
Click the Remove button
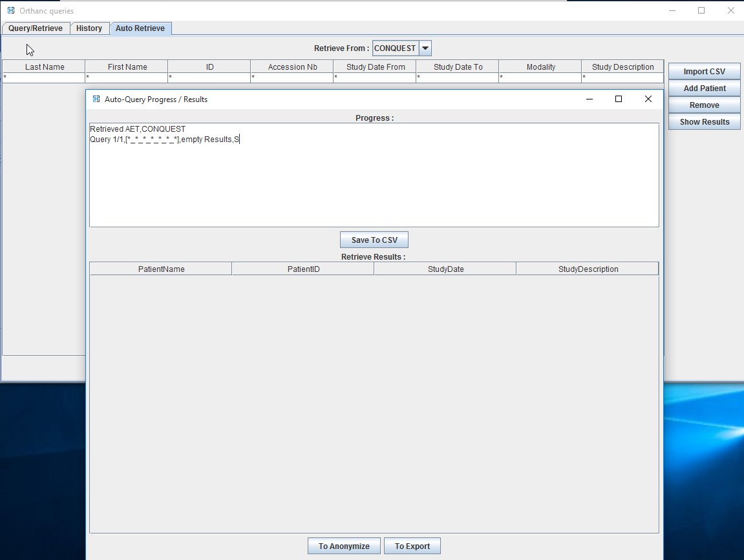coord(704,105)
